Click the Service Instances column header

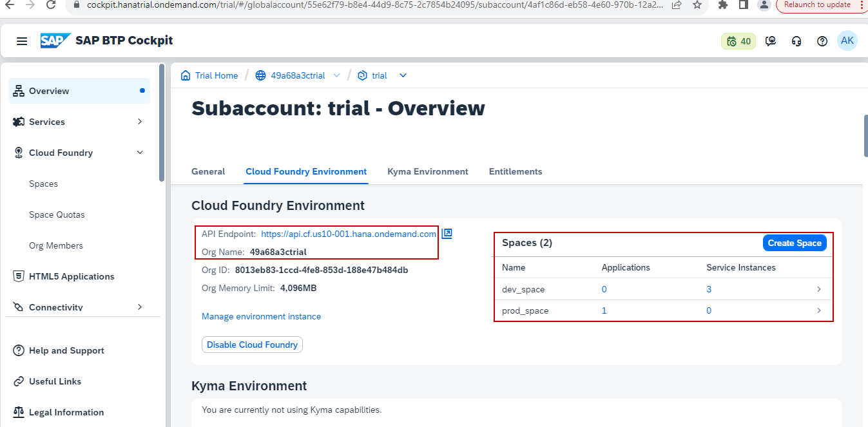click(741, 267)
